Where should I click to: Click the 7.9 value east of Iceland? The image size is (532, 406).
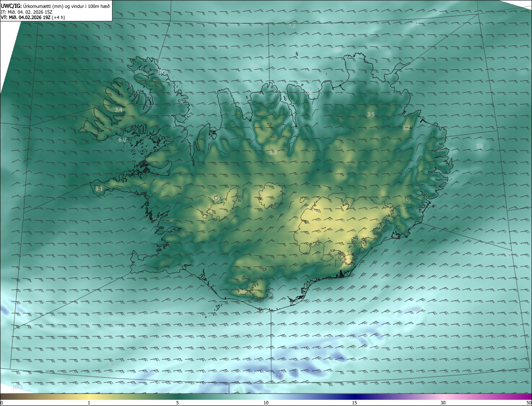click(x=480, y=146)
